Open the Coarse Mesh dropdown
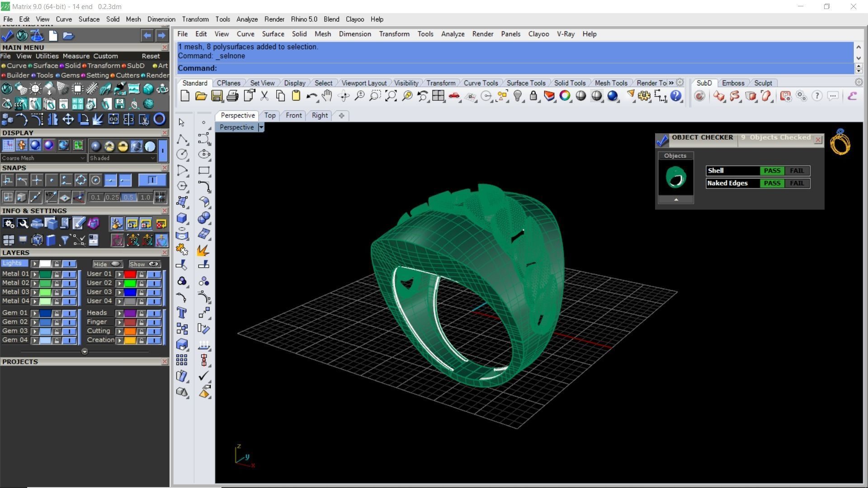The width and height of the screenshot is (868, 488). [43, 158]
